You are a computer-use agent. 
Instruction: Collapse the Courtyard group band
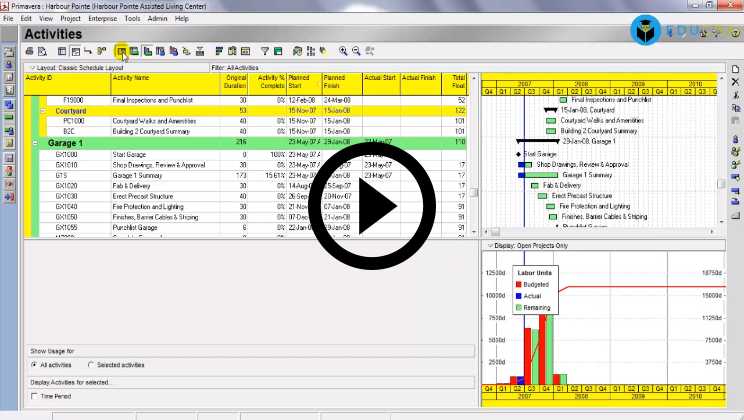tap(43, 111)
